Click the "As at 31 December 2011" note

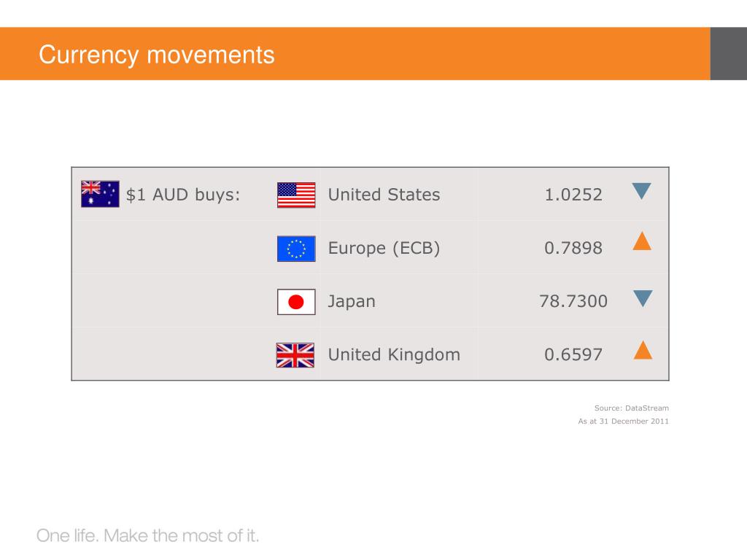(623, 421)
